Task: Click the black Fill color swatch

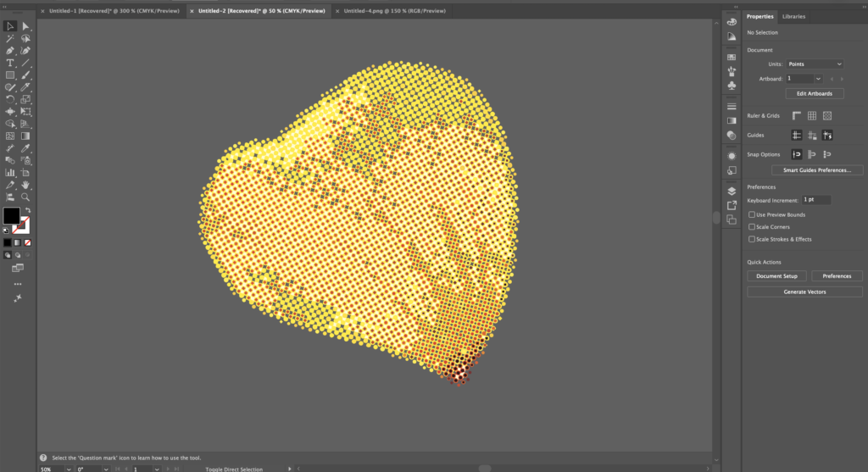Action: click(11, 215)
